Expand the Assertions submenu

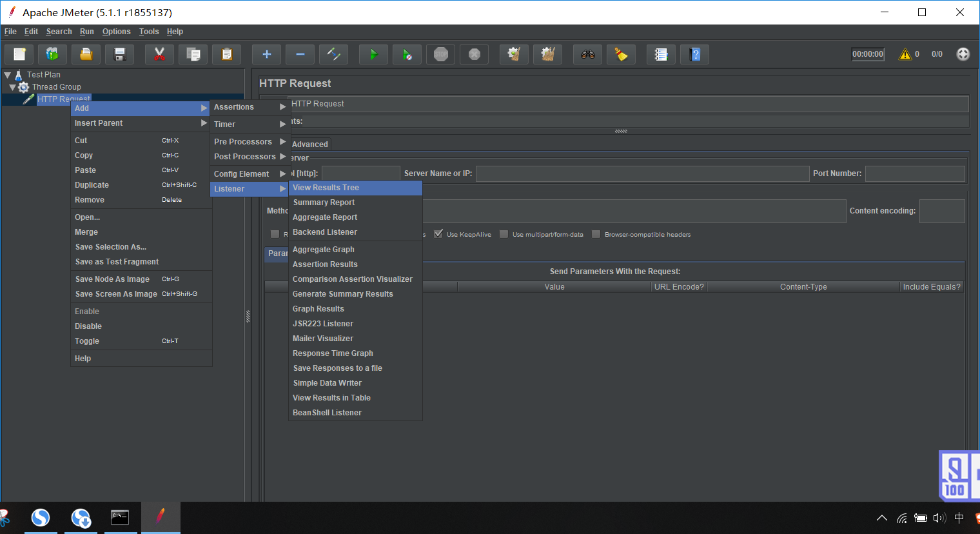250,107
